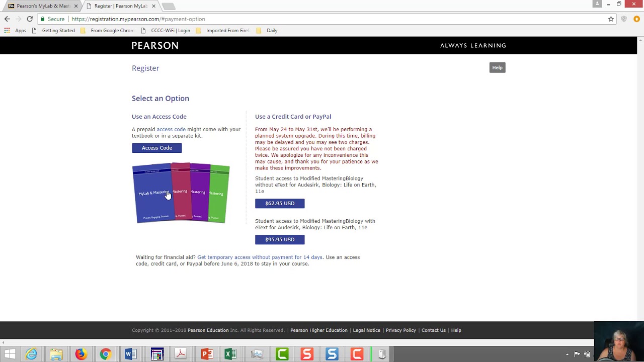The height and width of the screenshot is (362, 644).
Task: Open the blue Snagit icon in taskbar
Action: [x=332, y=354]
